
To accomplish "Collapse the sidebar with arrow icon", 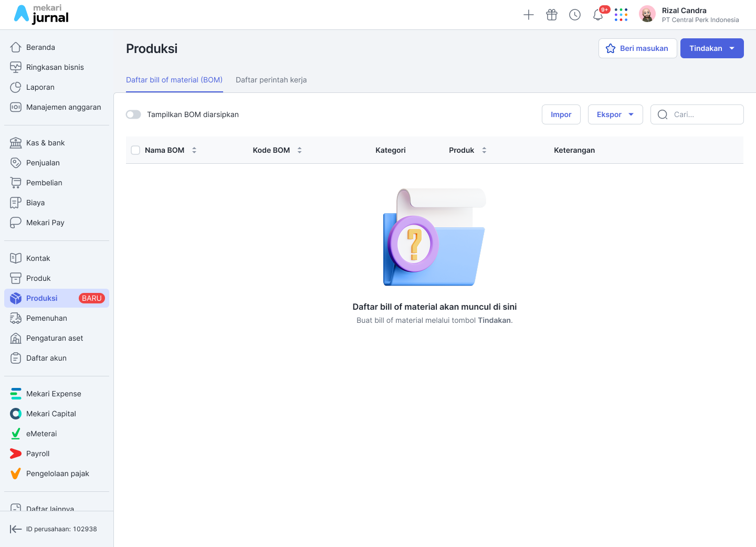I will tap(16, 529).
